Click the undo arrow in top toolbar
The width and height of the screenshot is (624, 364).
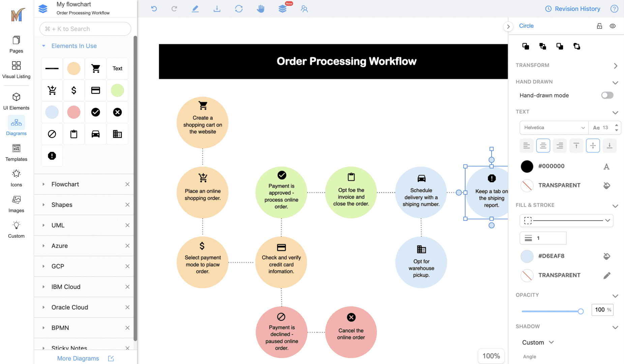[154, 9]
